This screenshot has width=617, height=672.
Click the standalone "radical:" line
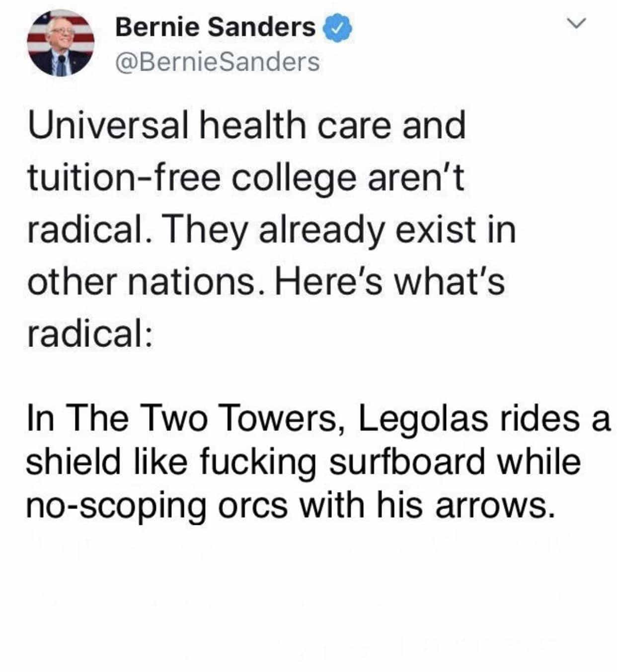tap(88, 335)
